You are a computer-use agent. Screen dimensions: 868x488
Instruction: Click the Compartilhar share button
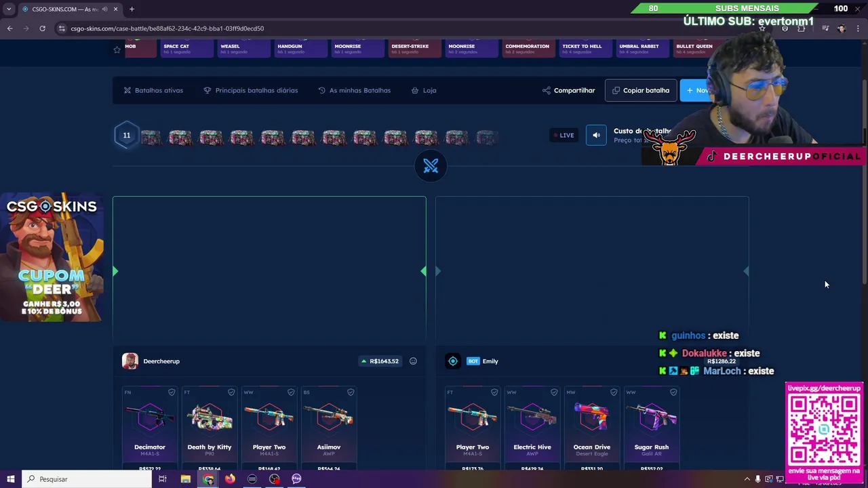[568, 90]
